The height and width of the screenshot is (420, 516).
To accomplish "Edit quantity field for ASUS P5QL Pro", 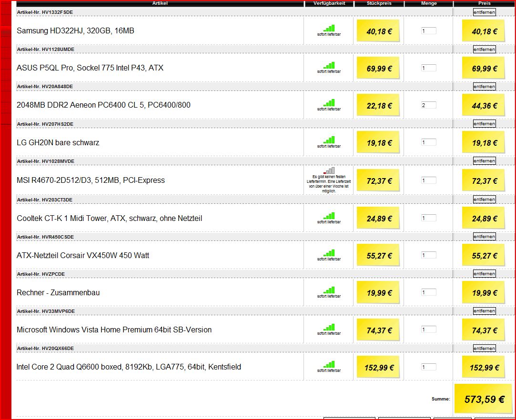I will [429, 68].
